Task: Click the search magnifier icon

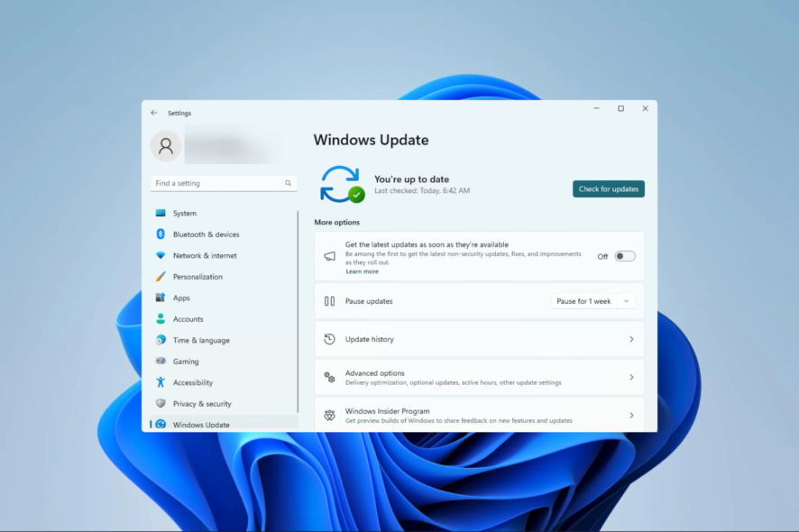Action: tap(289, 183)
